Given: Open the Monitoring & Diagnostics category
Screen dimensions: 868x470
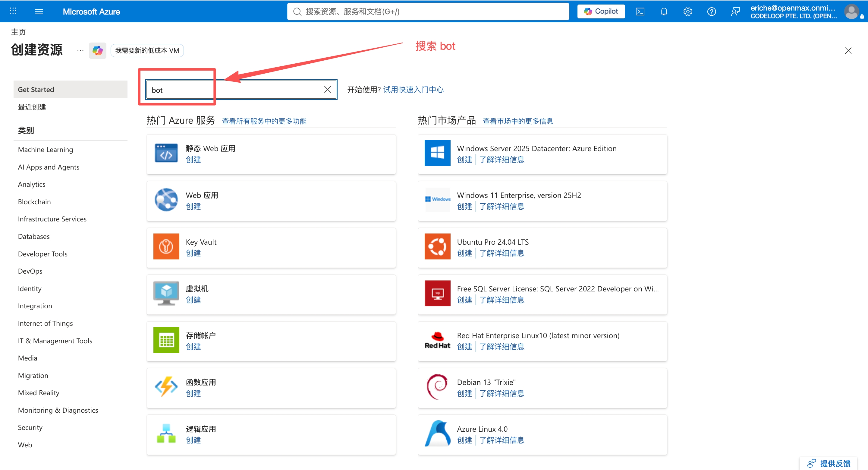Looking at the screenshot, I should [x=58, y=410].
